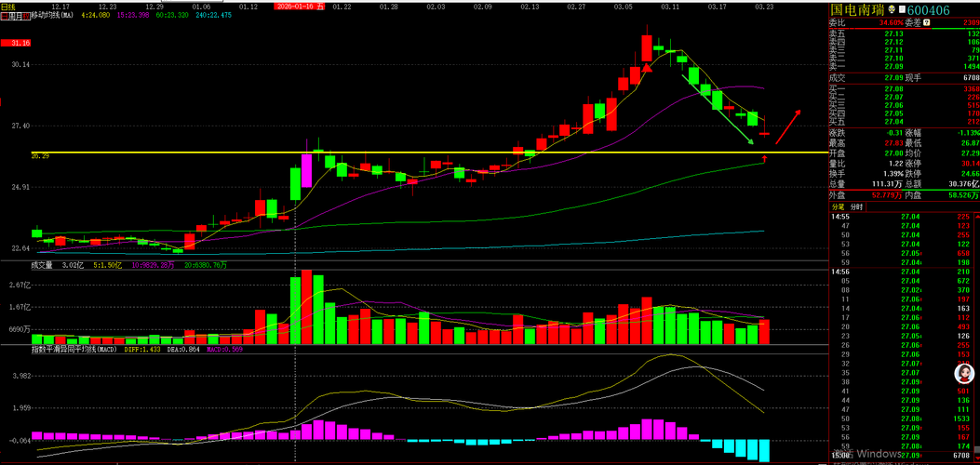Image resolution: width=980 pixels, height=465 pixels.
Task: Click the volume average 10:9829.28万
Action: tap(153, 265)
